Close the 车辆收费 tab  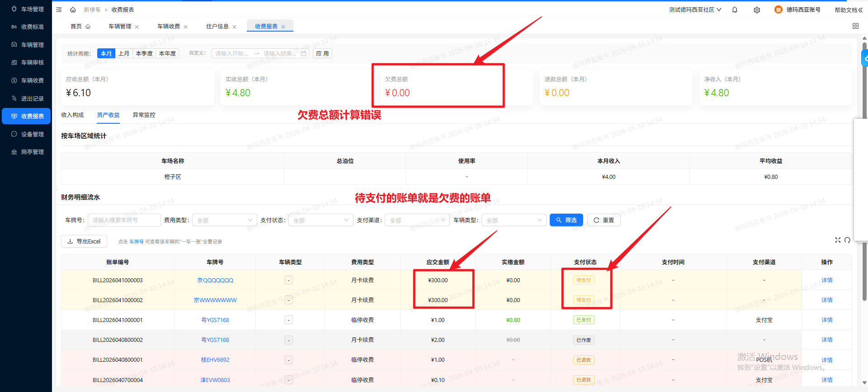coord(186,27)
